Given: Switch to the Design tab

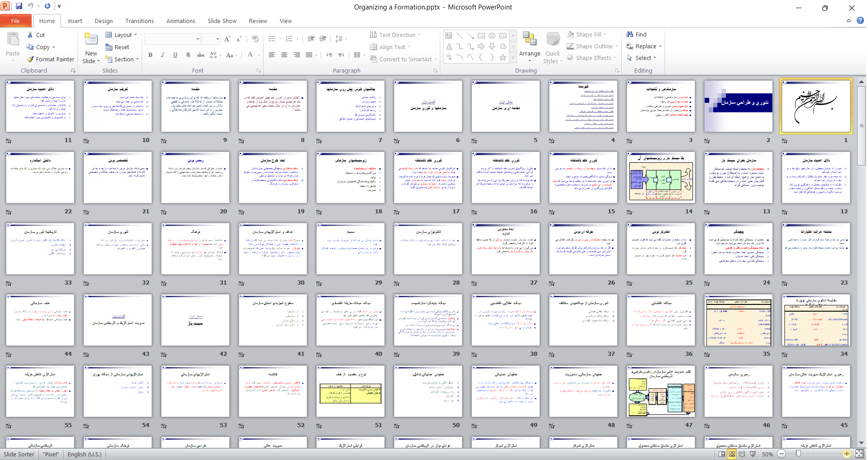Looking at the screenshot, I should 104,21.
